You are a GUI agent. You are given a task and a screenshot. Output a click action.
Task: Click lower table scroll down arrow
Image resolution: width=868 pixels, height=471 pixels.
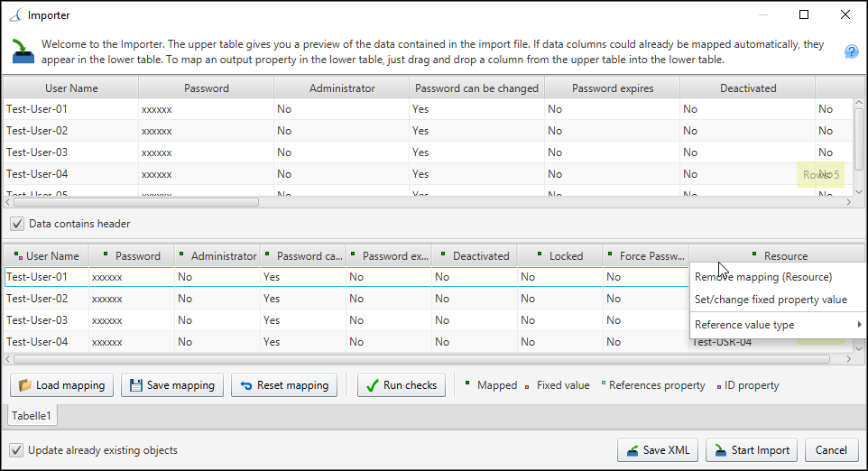(x=859, y=348)
